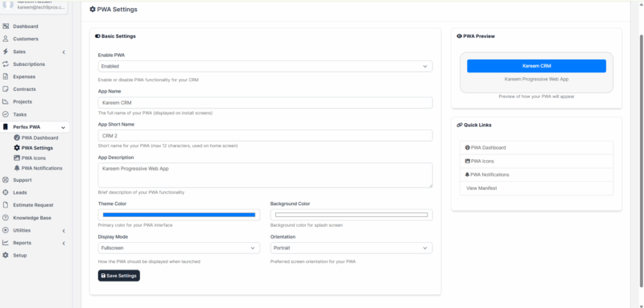This screenshot has width=644, height=308.
Task: Click the link chain icon beside Quick Links
Action: coord(460,125)
